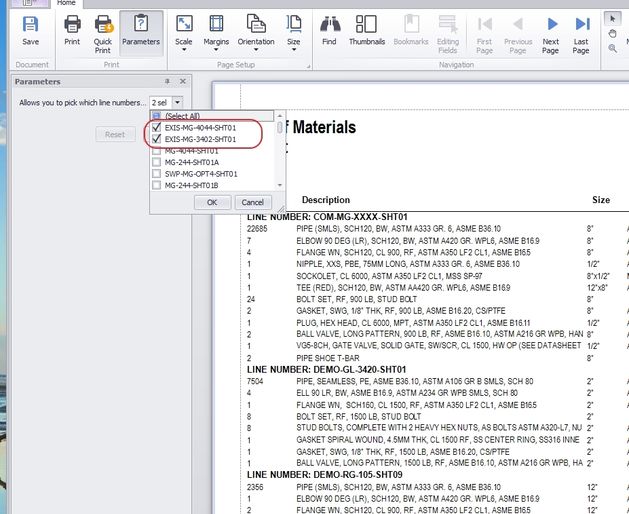The height and width of the screenshot is (514, 629).
Task: Pin the Parameters panel
Action: pyautogui.click(x=167, y=81)
